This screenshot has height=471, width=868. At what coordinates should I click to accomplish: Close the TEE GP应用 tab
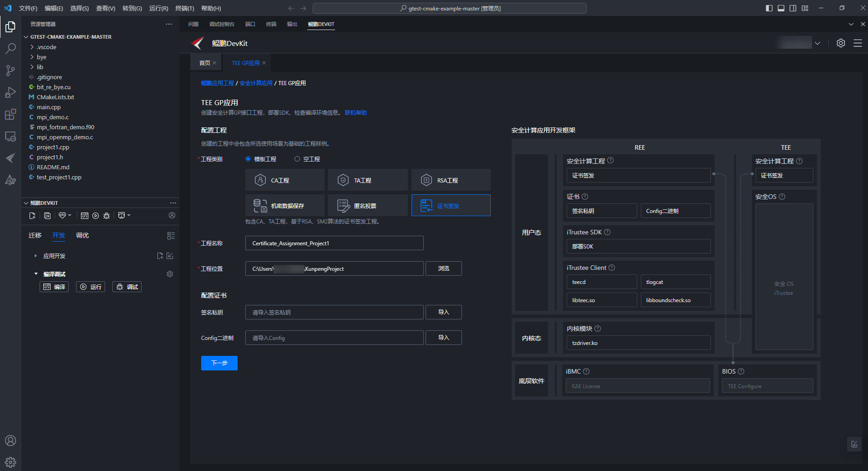click(264, 63)
